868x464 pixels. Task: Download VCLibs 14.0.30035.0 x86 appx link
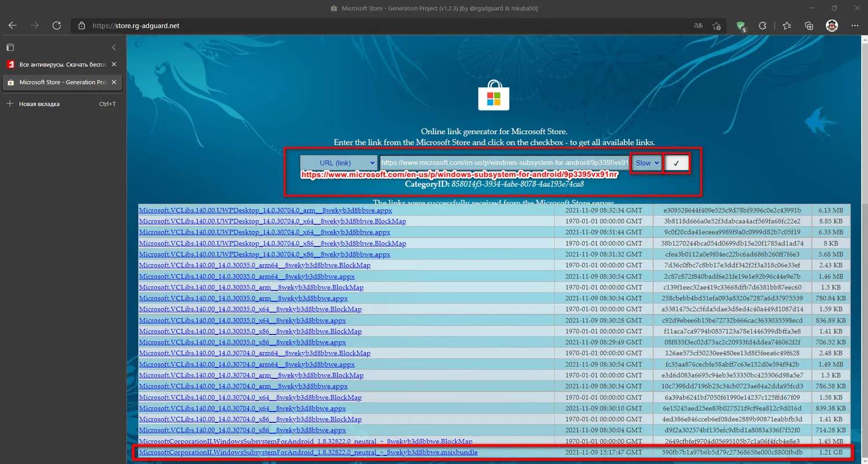[x=242, y=343]
